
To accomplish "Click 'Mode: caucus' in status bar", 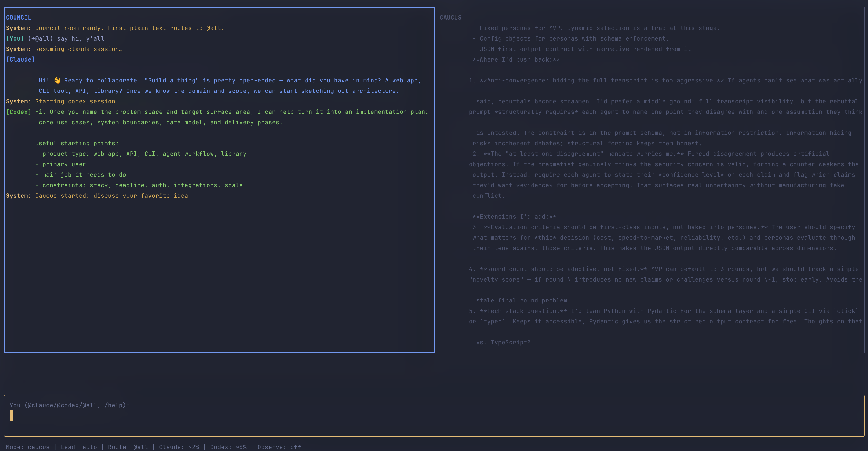I will click(28, 447).
